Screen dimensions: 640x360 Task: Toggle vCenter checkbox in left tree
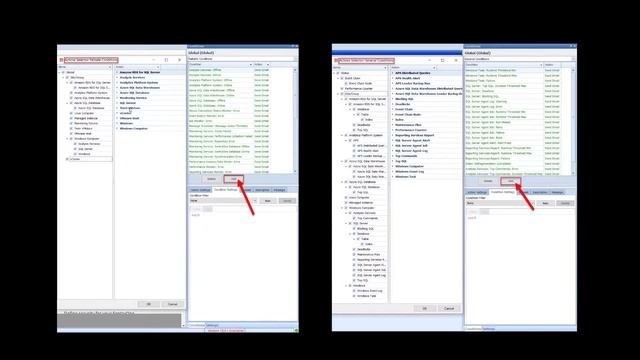coord(67,159)
